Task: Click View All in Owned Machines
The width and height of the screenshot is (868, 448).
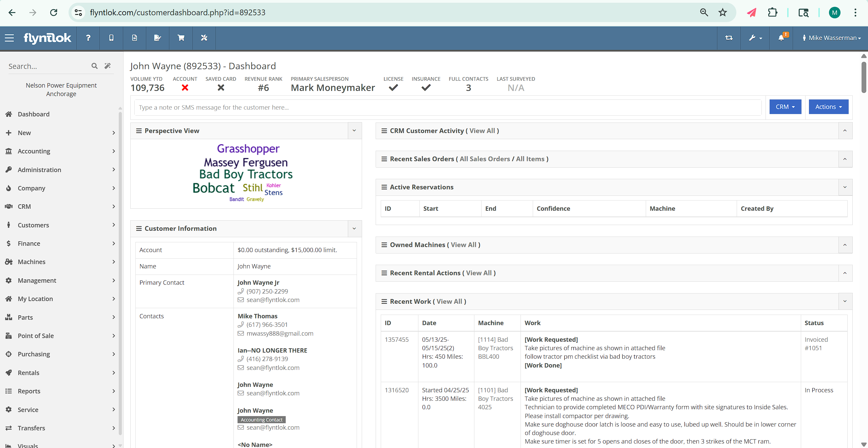Action: point(464,245)
